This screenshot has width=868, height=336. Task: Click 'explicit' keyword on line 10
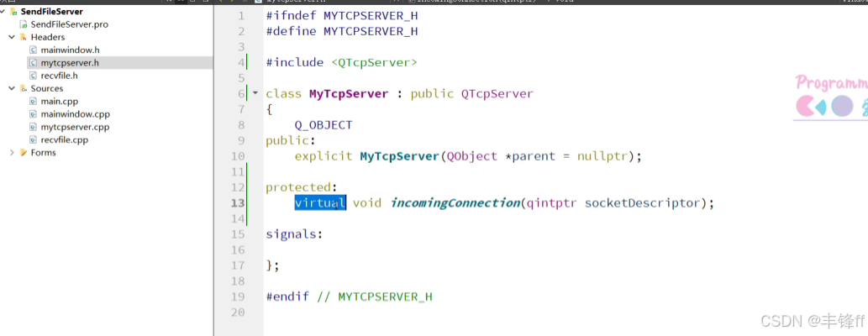[x=324, y=156]
